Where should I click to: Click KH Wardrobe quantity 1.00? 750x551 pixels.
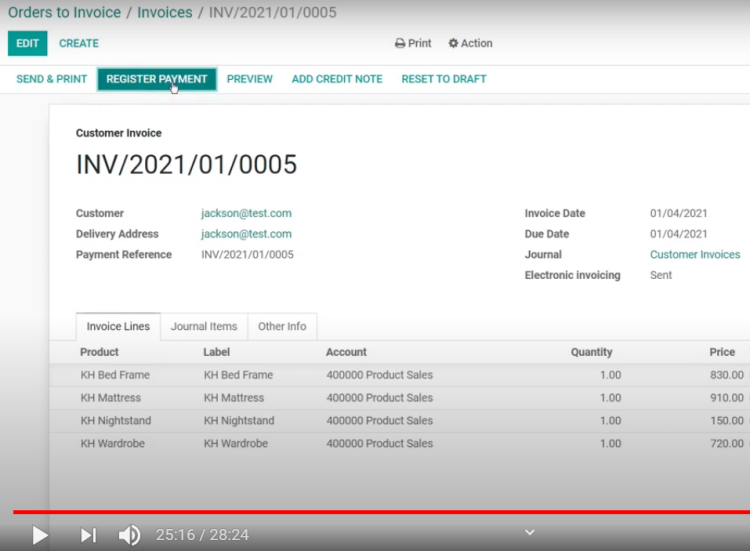point(611,444)
